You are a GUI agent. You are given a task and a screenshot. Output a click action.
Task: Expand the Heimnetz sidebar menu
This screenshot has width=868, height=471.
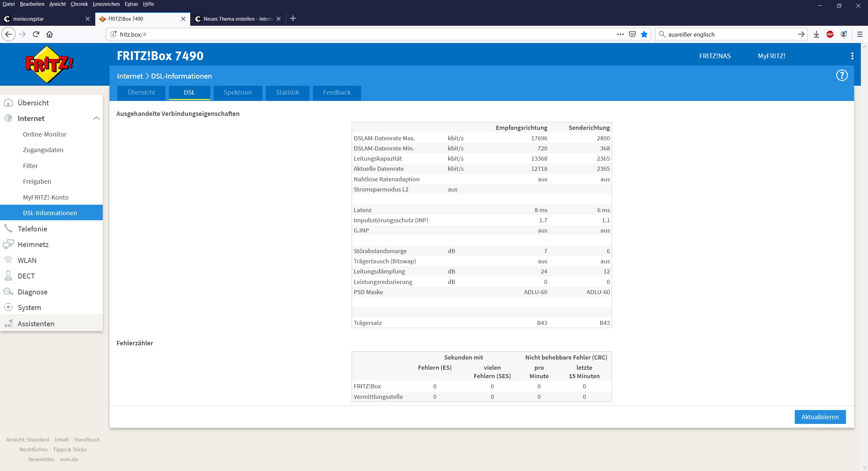coord(33,244)
